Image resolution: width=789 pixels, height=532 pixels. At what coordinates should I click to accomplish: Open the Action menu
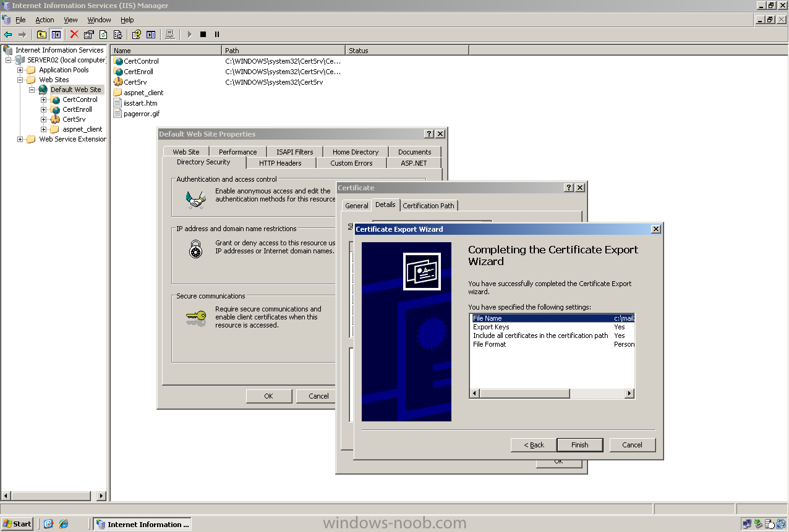pos(45,20)
